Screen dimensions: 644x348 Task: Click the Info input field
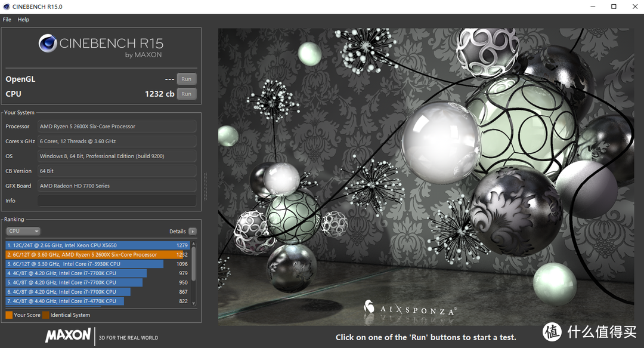click(x=117, y=201)
